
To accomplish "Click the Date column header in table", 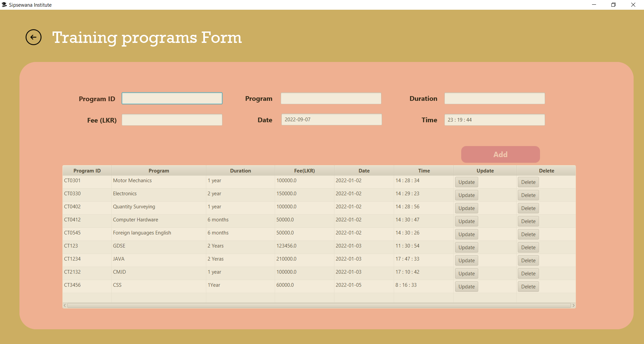I will click(364, 170).
